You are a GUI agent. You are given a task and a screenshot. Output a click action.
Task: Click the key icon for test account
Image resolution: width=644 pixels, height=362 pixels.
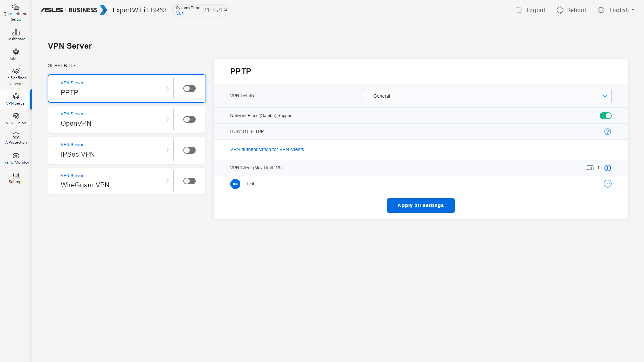[235, 184]
